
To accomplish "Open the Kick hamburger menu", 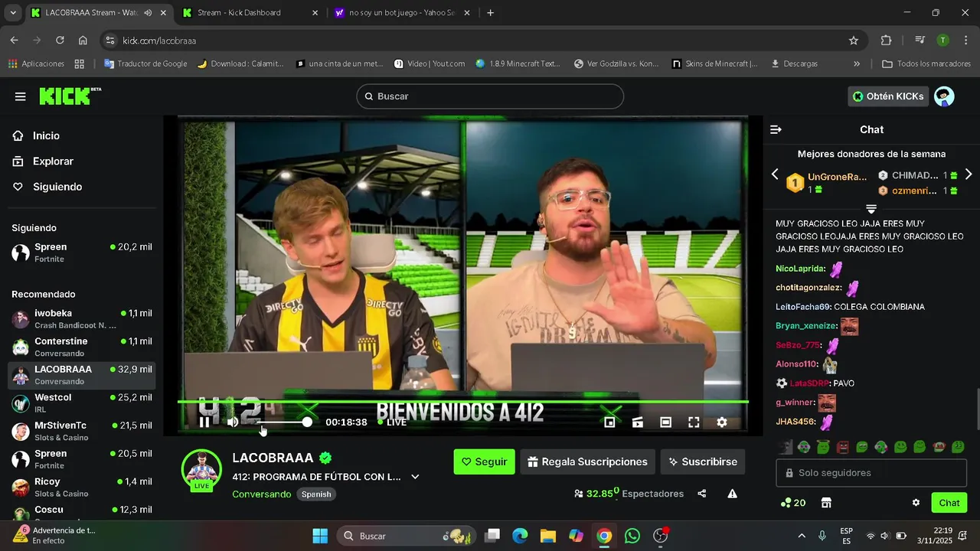I will pyautogui.click(x=21, y=96).
